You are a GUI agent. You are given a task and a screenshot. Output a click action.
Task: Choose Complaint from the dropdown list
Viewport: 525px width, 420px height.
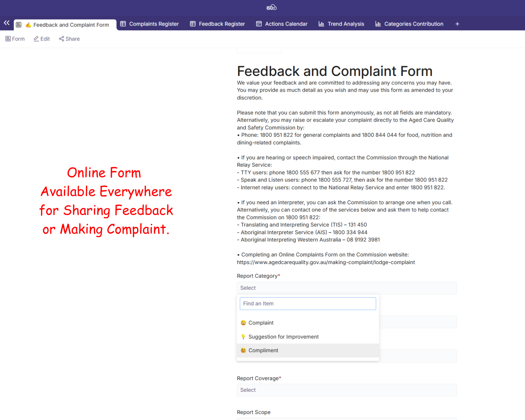[261, 323]
